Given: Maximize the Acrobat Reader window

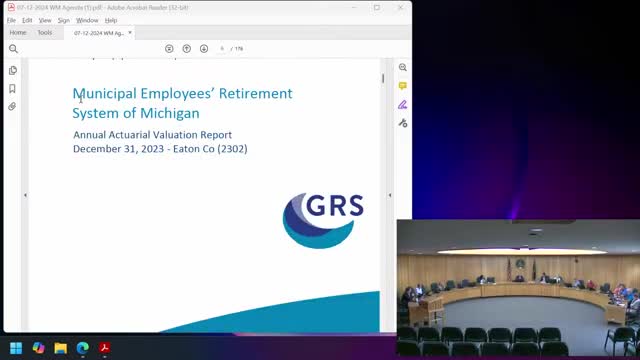Looking at the screenshot, I should (x=377, y=7).
